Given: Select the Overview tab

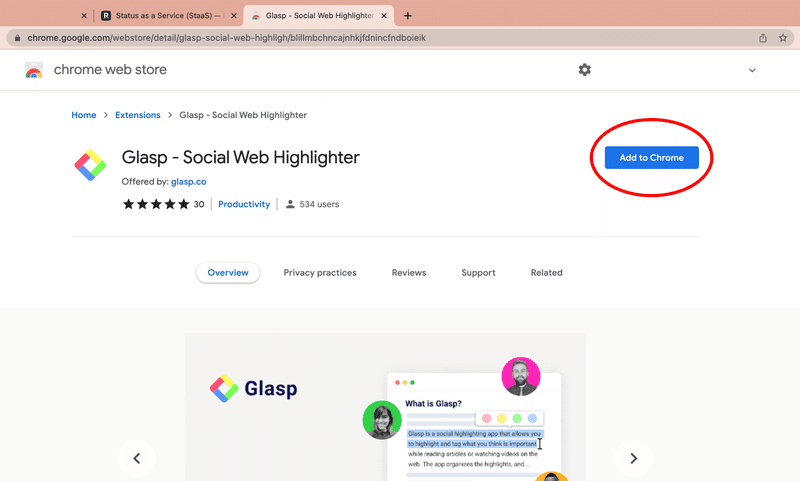Looking at the screenshot, I should (x=228, y=272).
